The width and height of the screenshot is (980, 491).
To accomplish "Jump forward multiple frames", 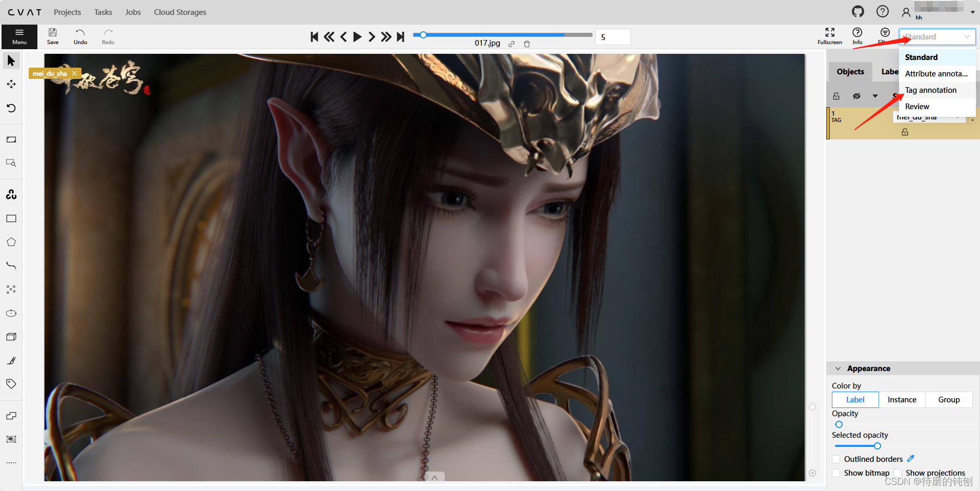I will coord(386,37).
